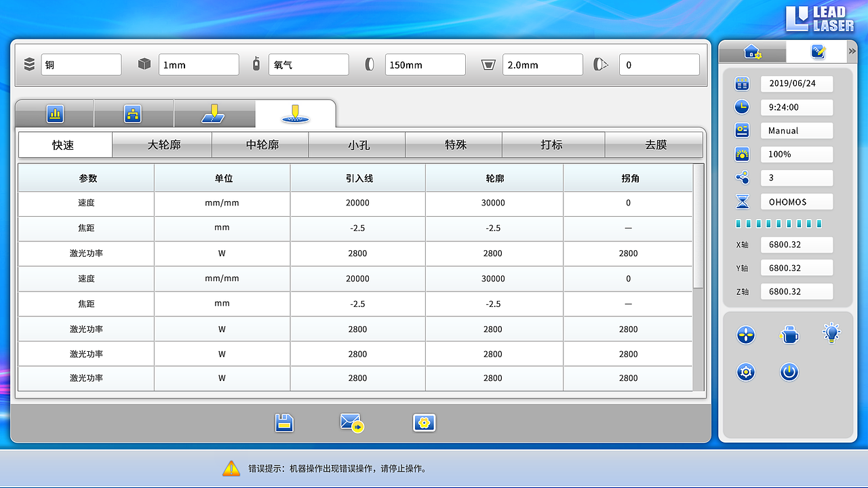Open the 去膜 tab
The height and width of the screenshot is (488, 868).
[654, 145]
